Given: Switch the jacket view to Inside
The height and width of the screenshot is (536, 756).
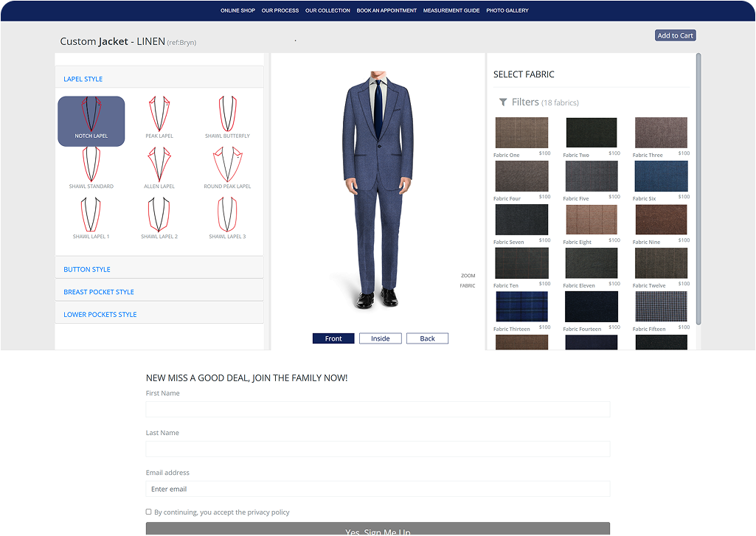Looking at the screenshot, I should [x=380, y=338].
